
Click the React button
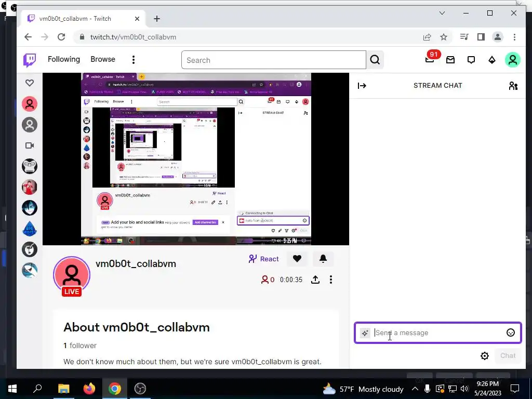click(x=263, y=259)
